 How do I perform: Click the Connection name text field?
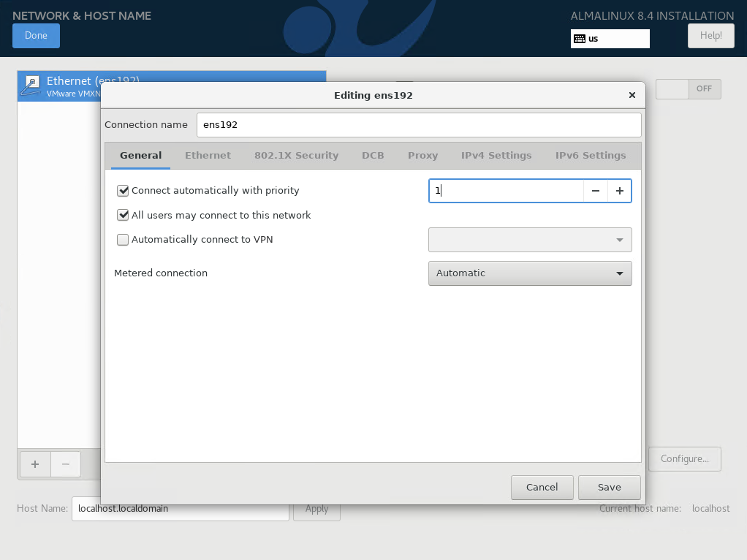(418, 125)
